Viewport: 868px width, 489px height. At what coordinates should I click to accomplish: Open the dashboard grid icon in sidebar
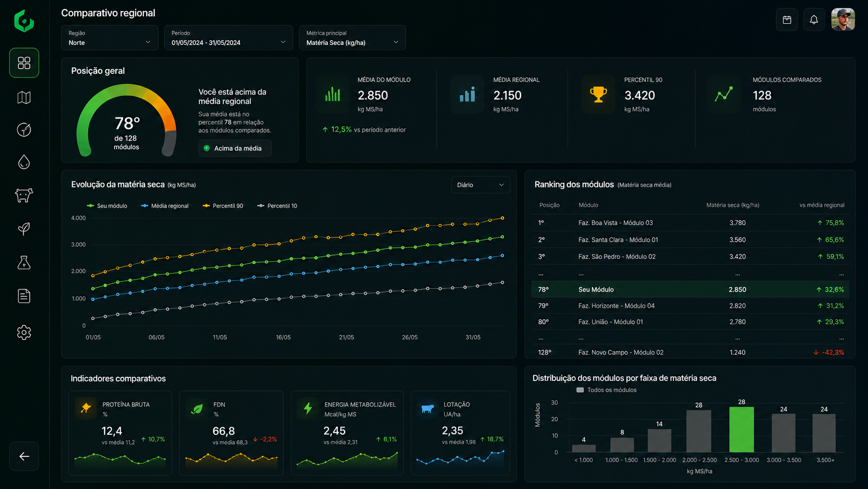tap(24, 63)
